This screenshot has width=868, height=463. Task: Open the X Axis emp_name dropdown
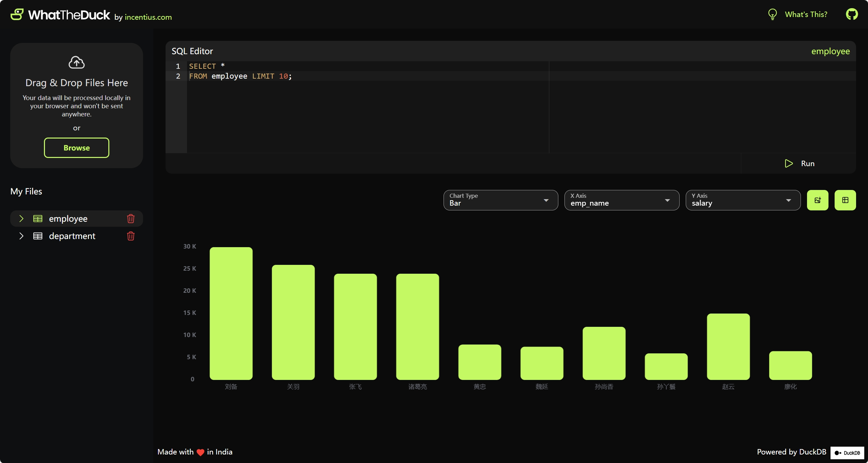[x=622, y=200]
